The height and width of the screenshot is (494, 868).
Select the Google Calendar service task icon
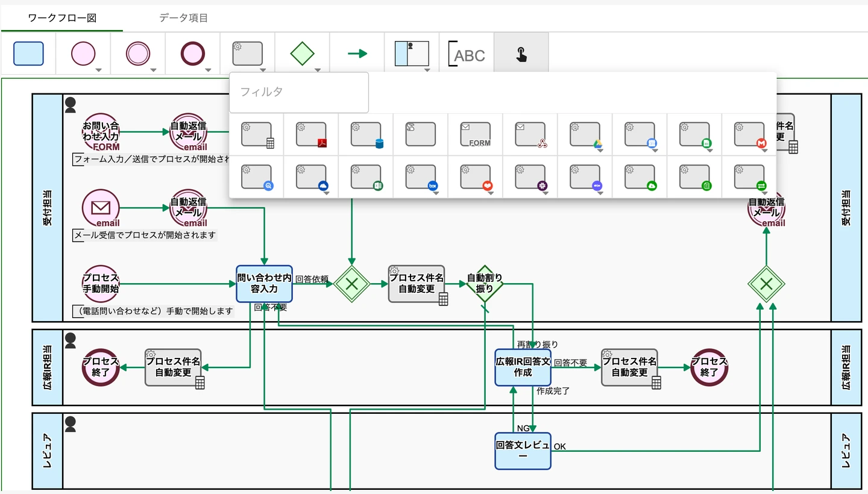639,134
